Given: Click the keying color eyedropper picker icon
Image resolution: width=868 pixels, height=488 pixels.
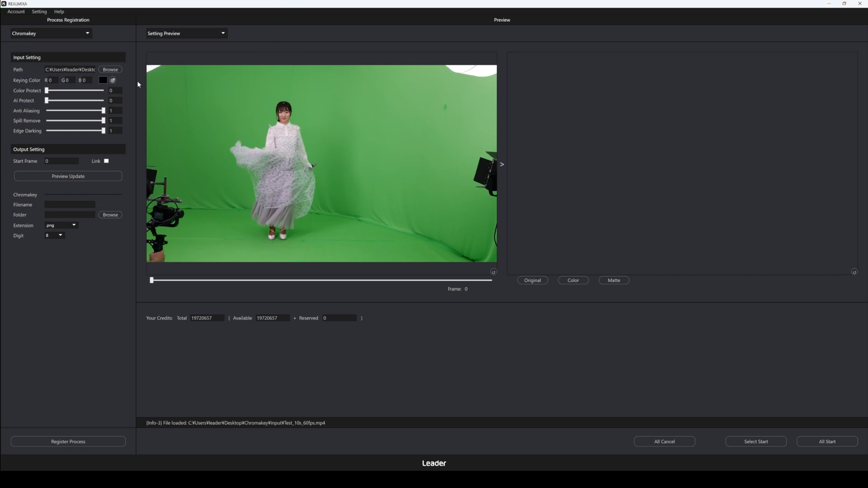Looking at the screenshot, I should pyautogui.click(x=113, y=80).
